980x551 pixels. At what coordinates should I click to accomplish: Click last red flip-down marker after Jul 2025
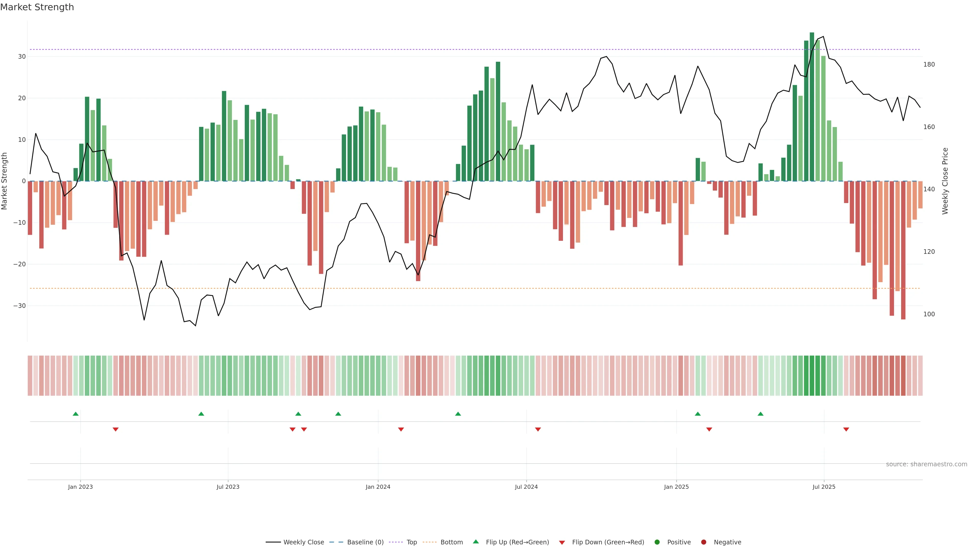[846, 429]
